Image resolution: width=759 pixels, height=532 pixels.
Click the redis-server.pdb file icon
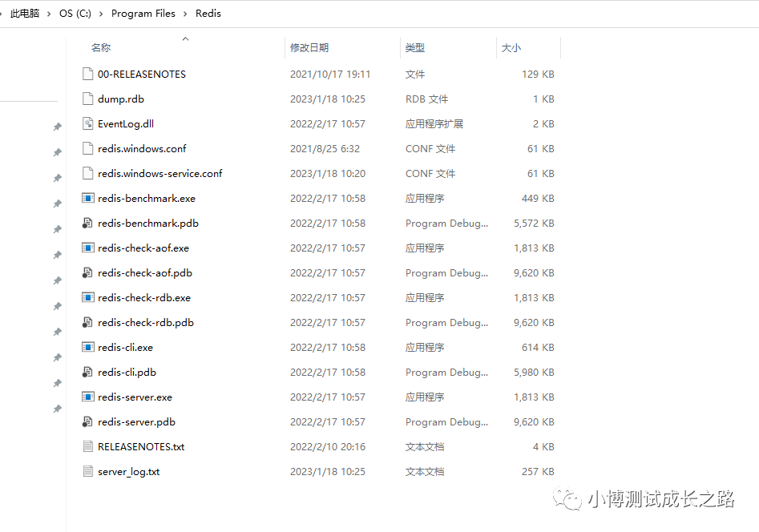tap(87, 421)
